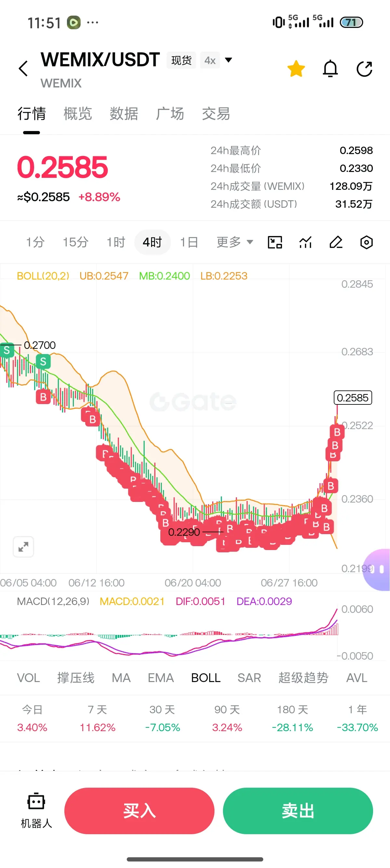Tap the green app icon in status bar
390x868 pixels.
click(x=74, y=22)
